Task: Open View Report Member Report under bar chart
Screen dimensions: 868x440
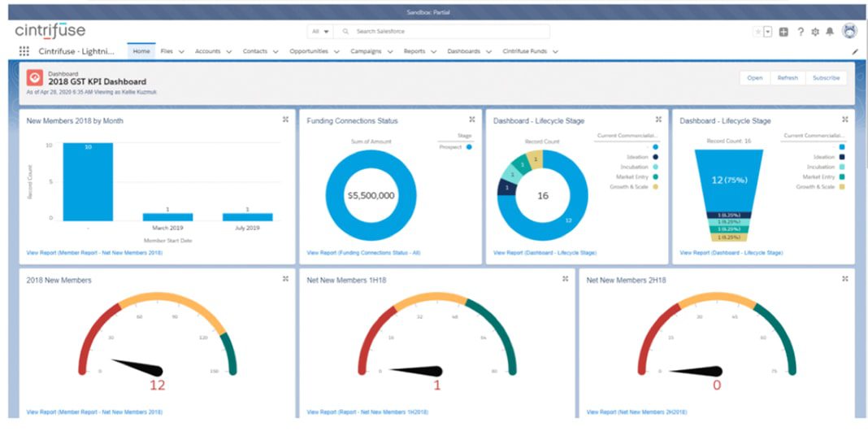Action: click(x=94, y=253)
